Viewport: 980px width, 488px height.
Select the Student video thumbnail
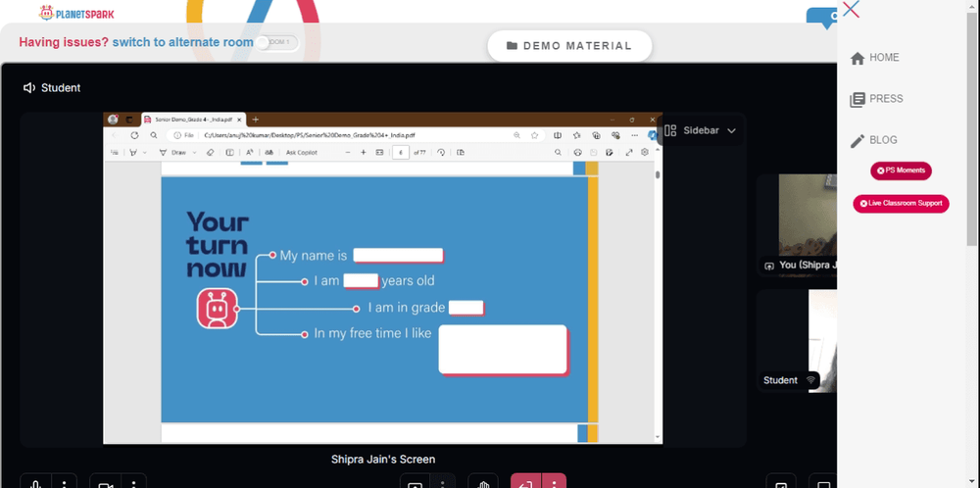(797, 341)
